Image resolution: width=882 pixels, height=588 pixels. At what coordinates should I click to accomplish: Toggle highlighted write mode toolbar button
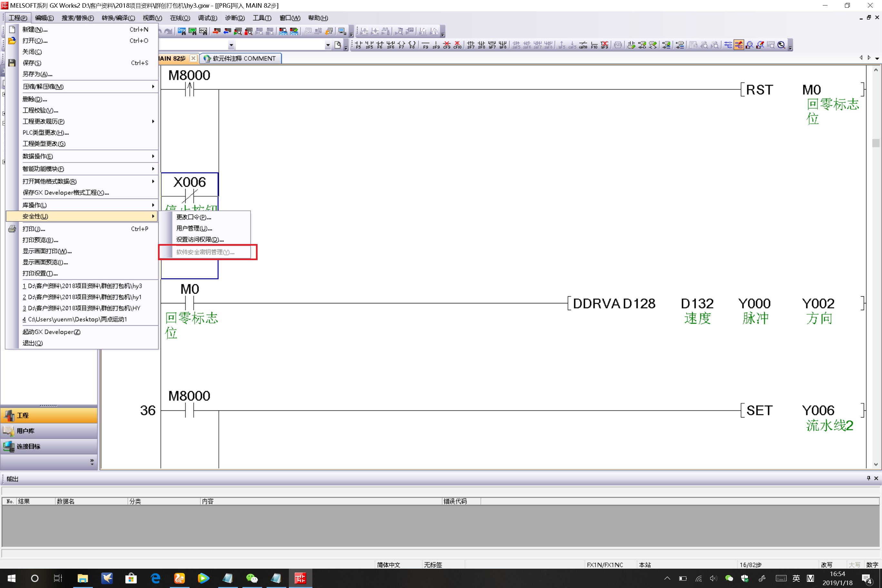point(738,45)
